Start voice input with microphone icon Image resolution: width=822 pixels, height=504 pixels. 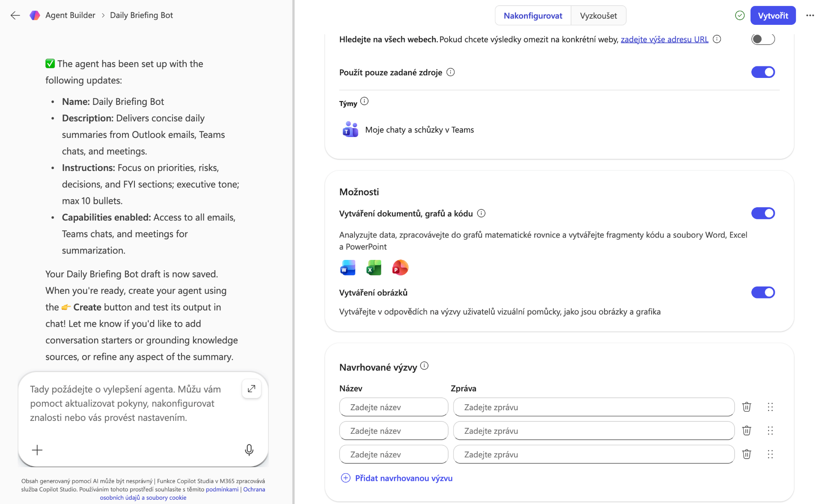[249, 450]
